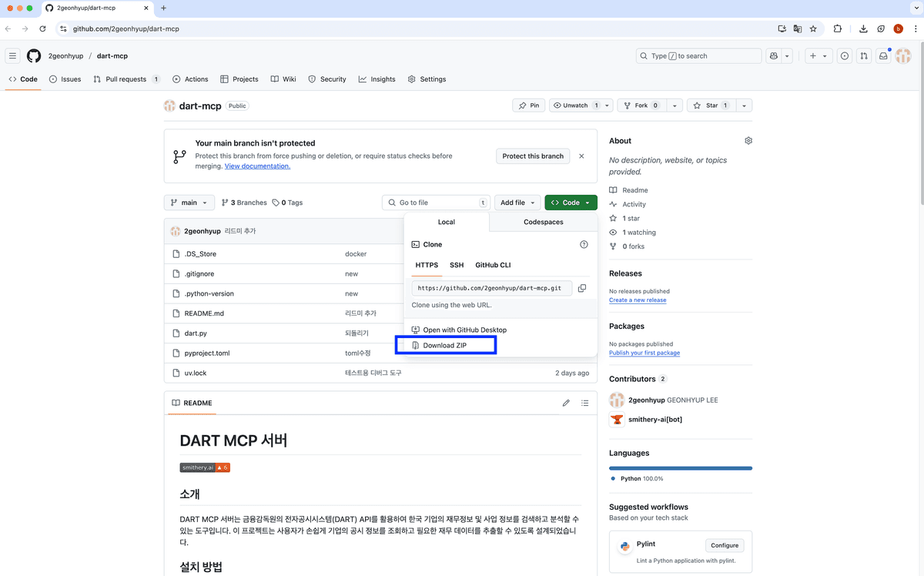Open Chrome downloads icon
This screenshot has width=924, height=576.
coord(863,28)
